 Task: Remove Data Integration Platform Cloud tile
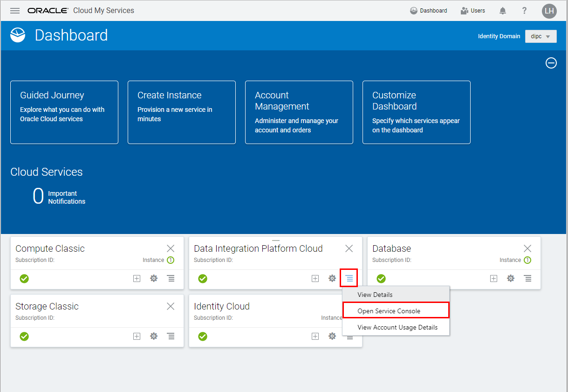[349, 248]
